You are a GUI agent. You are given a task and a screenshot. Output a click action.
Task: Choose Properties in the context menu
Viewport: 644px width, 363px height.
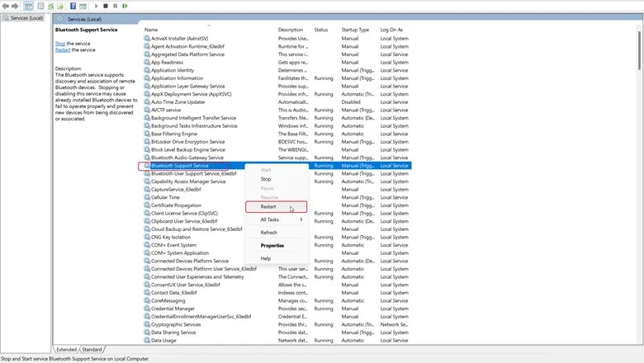click(277, 245)
